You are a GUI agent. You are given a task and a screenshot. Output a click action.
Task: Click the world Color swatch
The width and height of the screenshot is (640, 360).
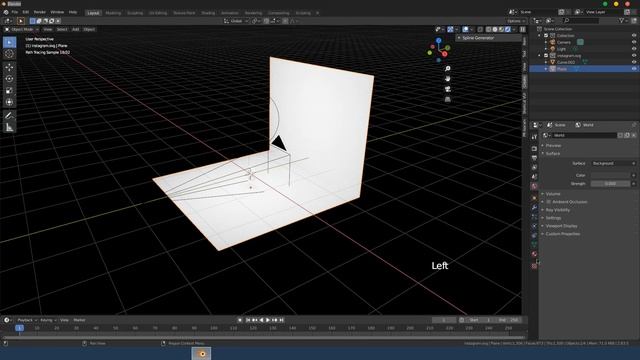[610, 175]
